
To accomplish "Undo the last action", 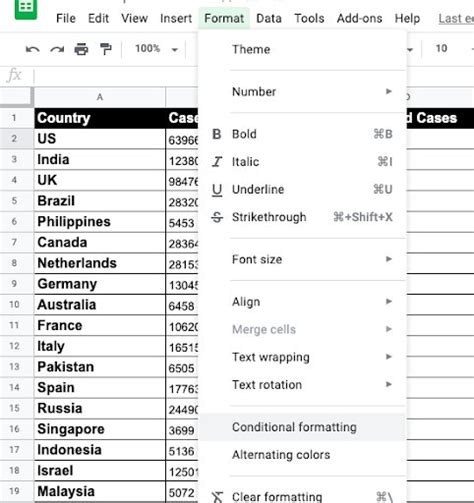I will tap(33, 49).
